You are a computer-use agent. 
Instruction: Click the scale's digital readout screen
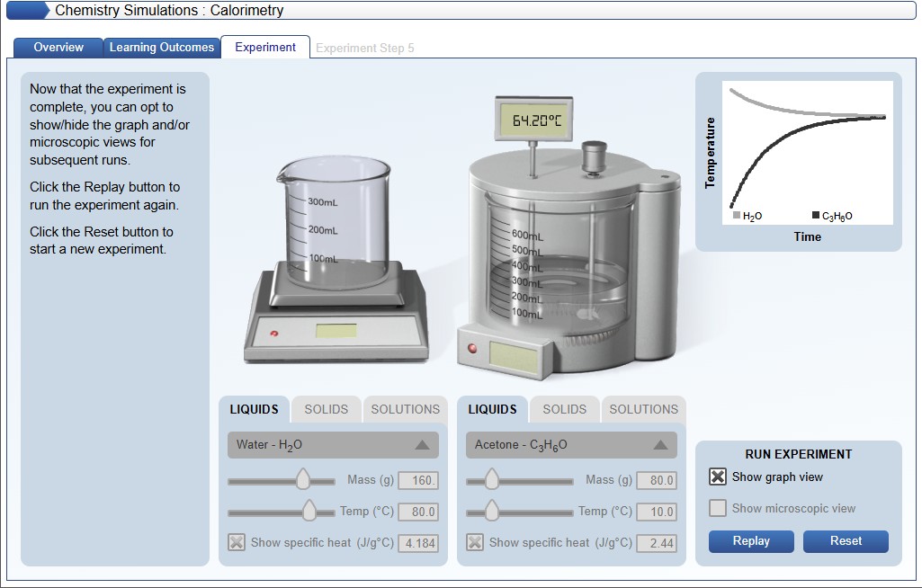point(336,331)
